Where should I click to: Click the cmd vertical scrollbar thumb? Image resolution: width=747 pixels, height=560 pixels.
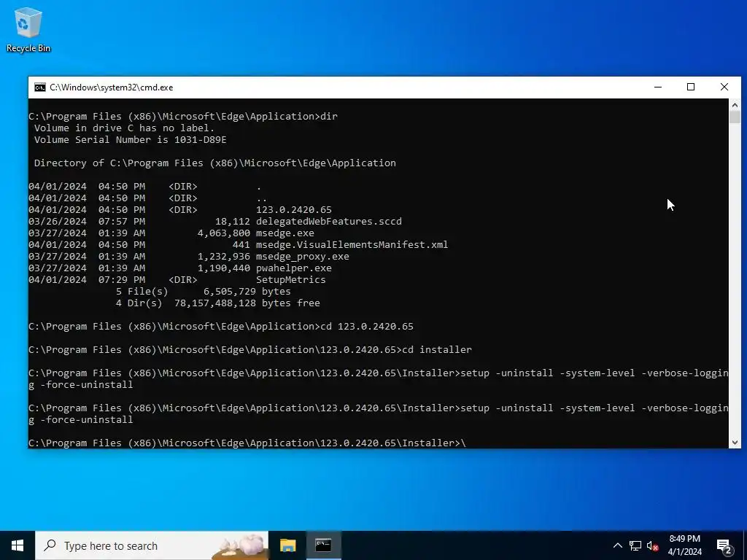pos(735,117)
